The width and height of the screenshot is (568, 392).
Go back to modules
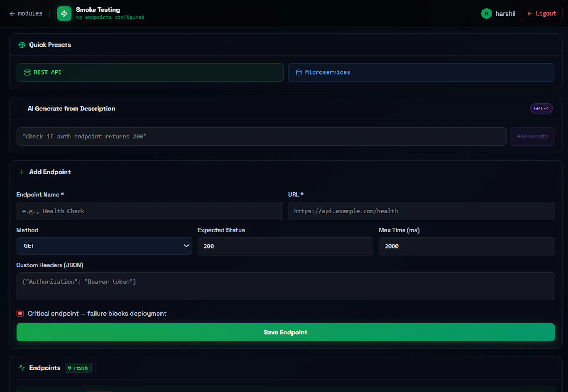(26, 13)
